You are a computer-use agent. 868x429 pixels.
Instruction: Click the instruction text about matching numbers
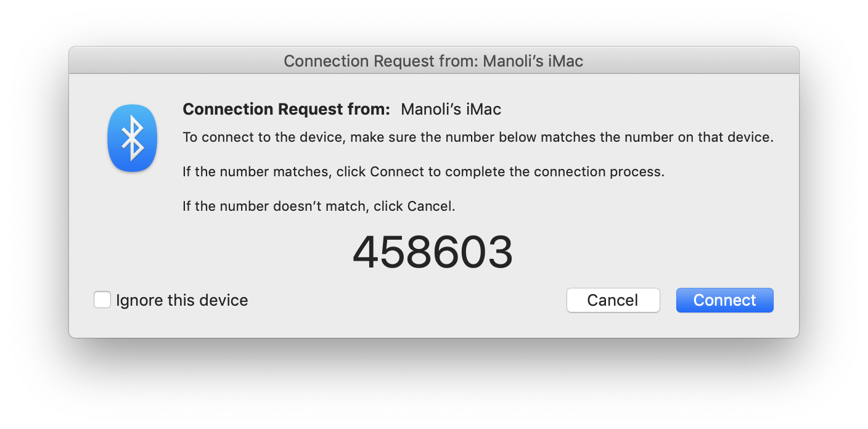pos(478,137)
